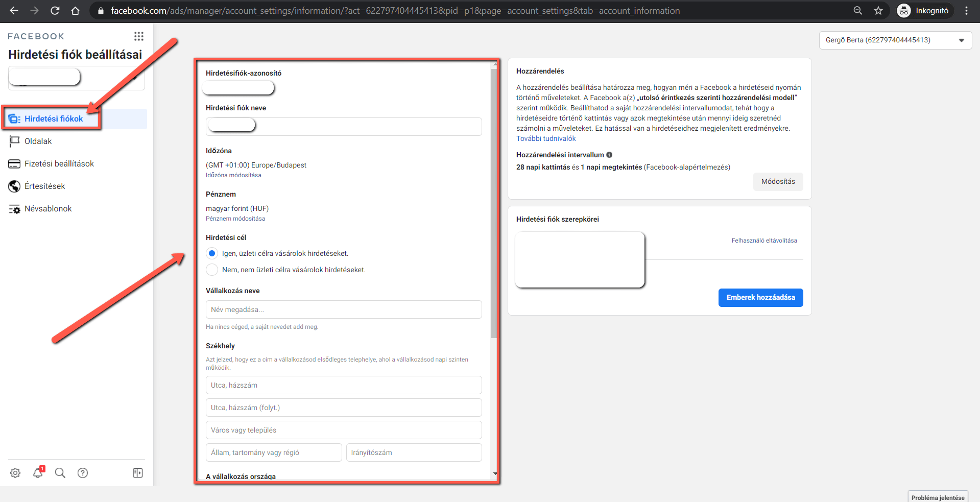This screenshot has height=502, width=980.
Task: Open the search magnifier at sidebar bottom
Action: [60, 473]
